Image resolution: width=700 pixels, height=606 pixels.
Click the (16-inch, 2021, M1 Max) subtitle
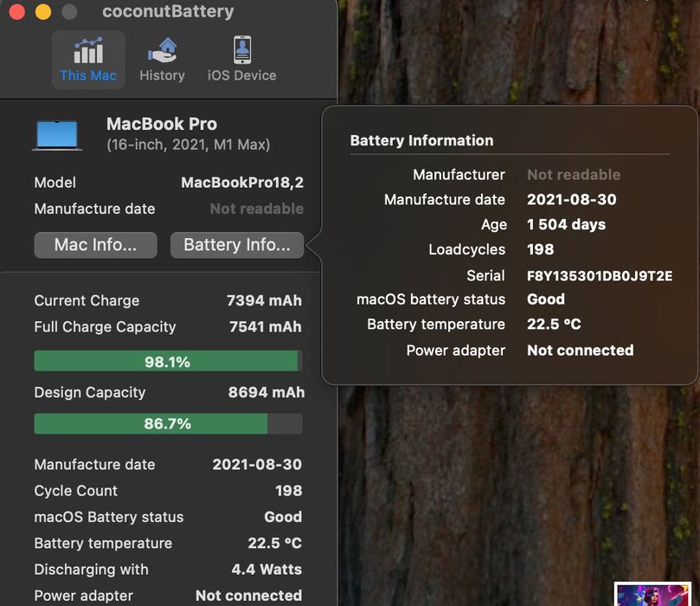coord(189,145)
